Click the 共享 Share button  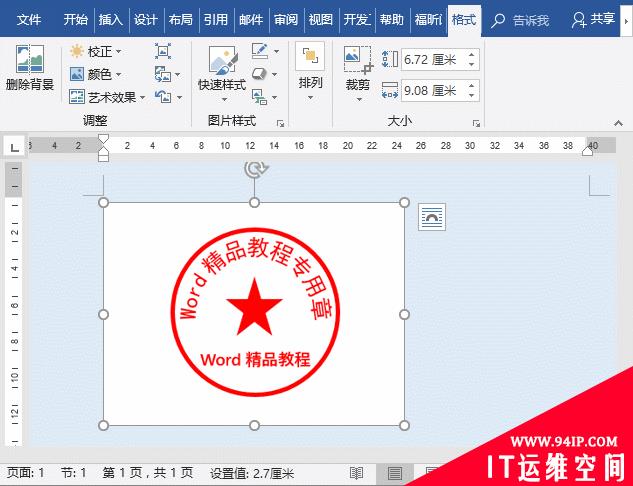point(593,19)
